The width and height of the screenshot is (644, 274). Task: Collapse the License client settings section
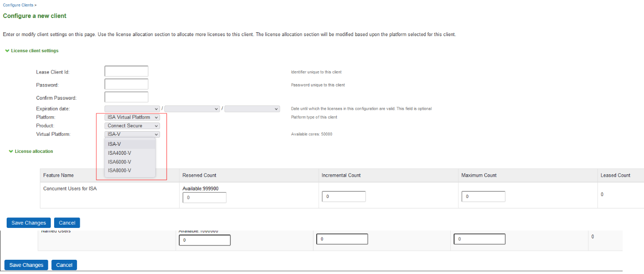click(7, 51)
